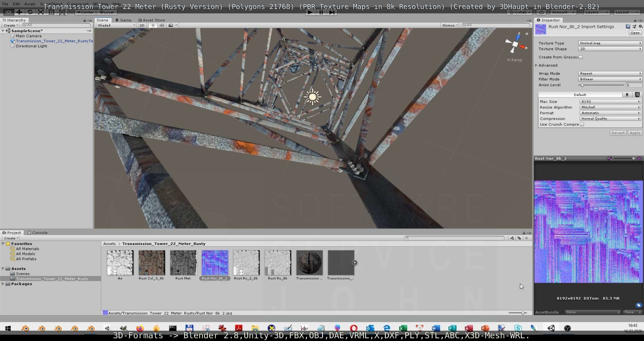Toggle 2D scene view mode
Screen dimensions: 644x341
142,25
